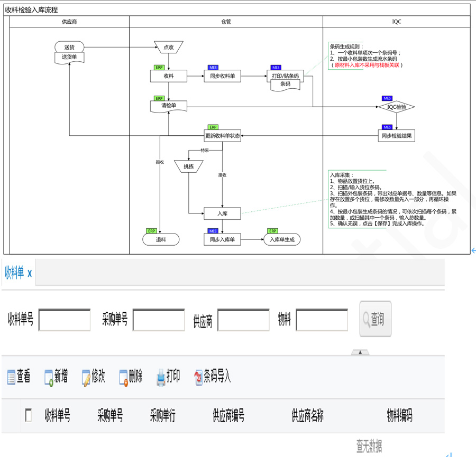
Task: Click the 收料单号 column header
Action: point(57,415)
